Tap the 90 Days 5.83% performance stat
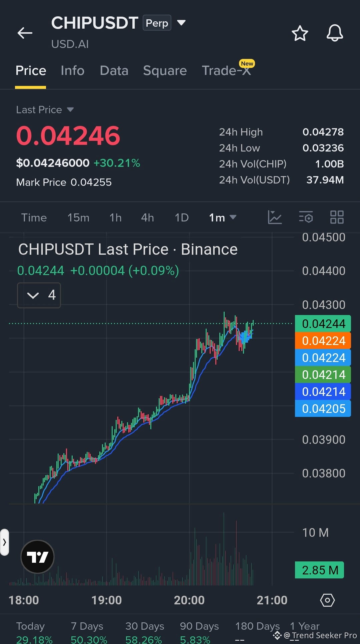Image resolution: width=360 pixels, height=644 pixels. [x=199, y=632]
